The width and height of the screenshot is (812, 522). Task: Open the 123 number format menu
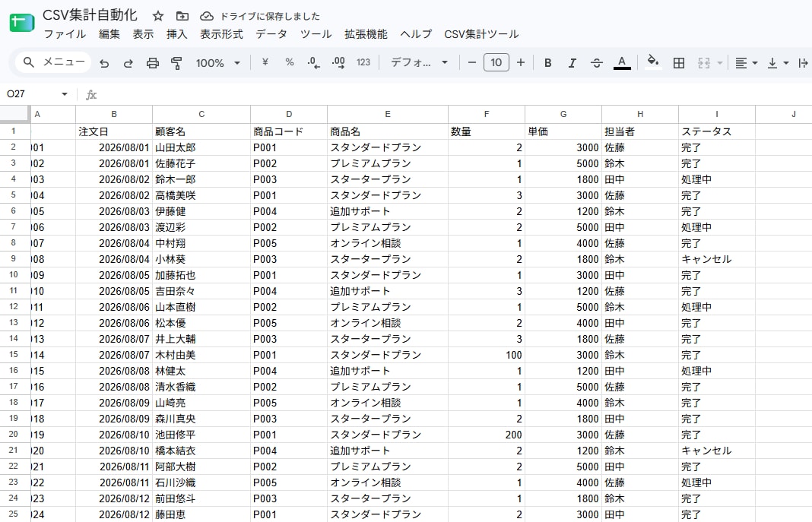(363, 62)
